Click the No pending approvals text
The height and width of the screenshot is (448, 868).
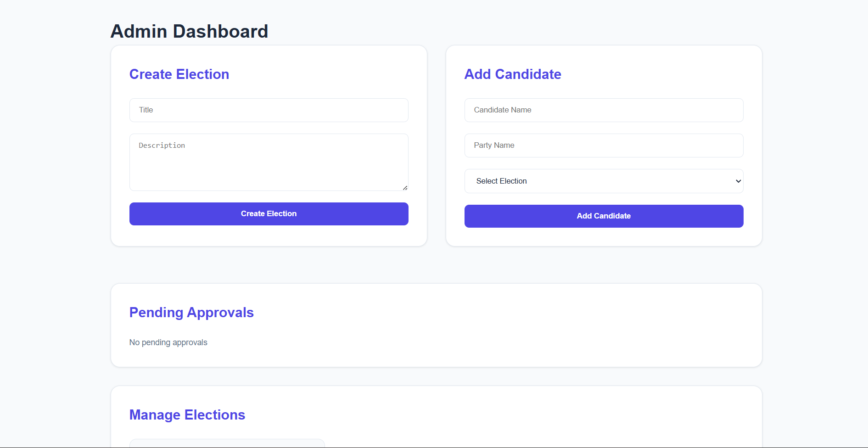(x=168, y=342)
